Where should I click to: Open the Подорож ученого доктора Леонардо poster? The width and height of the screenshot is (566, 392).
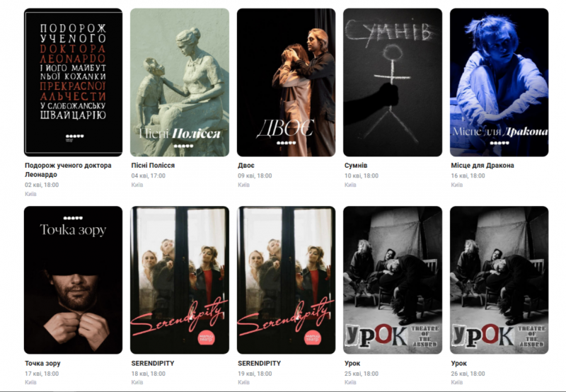pos(73,82)
